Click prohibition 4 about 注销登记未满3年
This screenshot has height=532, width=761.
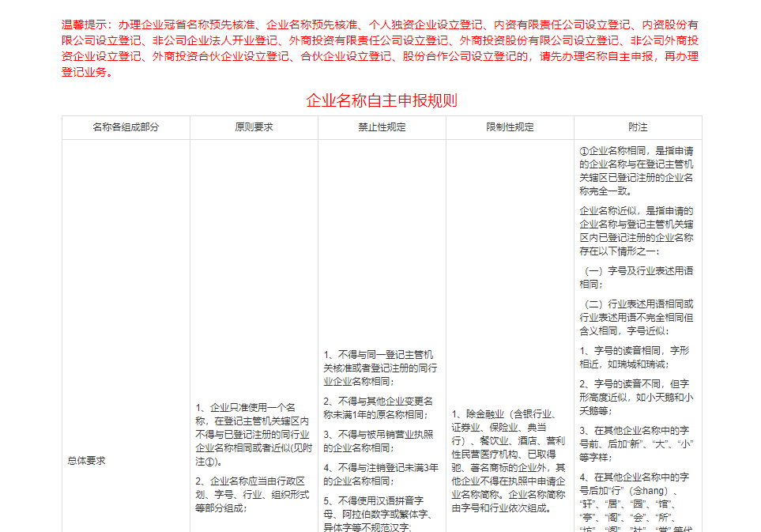click(x=381, y=474)
